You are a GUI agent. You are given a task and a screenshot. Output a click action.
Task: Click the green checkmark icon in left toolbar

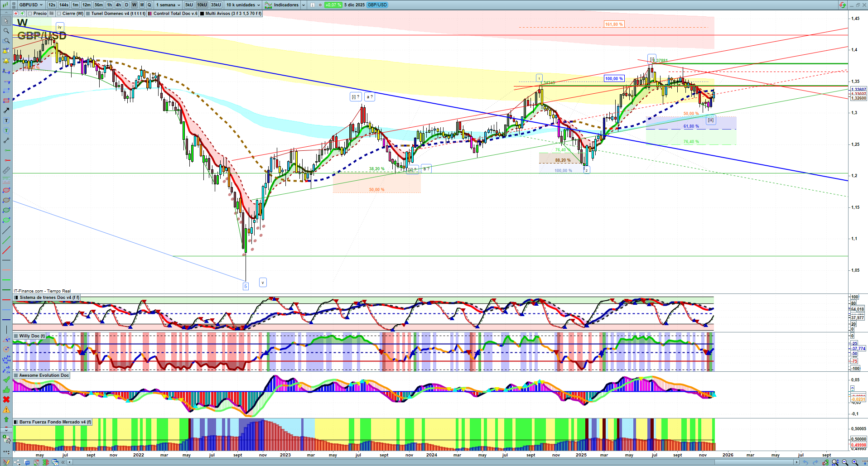coord(6,380)
